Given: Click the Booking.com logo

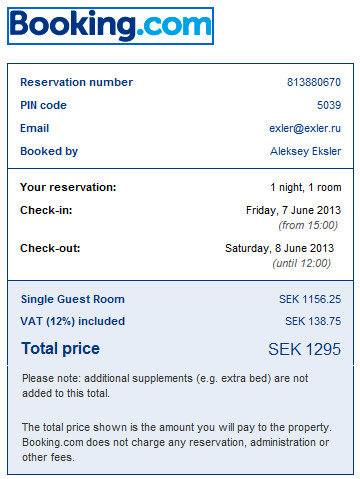Looking at the screenshot, I should (x=110, y=26).
